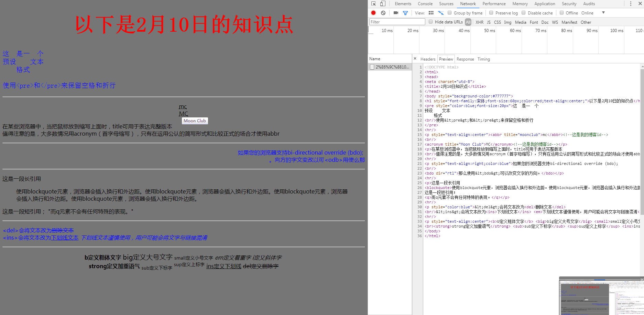Viewport: 644px width, 315px height.
Task: Enable Group by frame checkbox
Action: tap(449, 13)
